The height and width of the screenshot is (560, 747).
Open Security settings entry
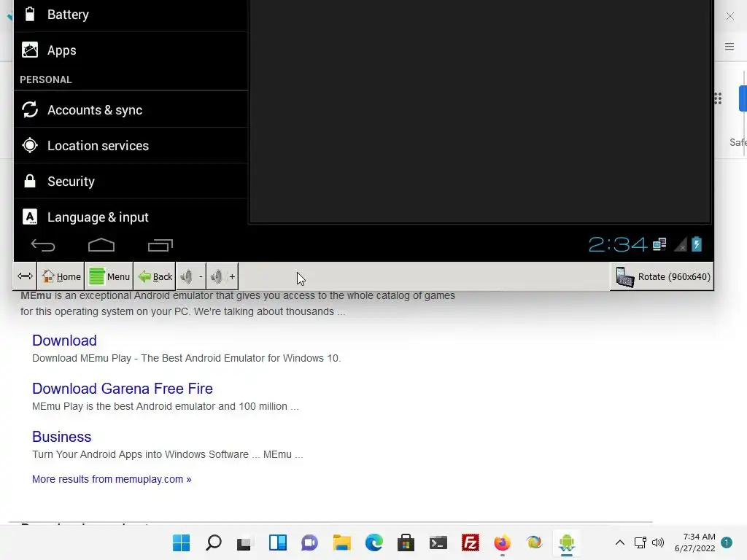click(131, 181)
